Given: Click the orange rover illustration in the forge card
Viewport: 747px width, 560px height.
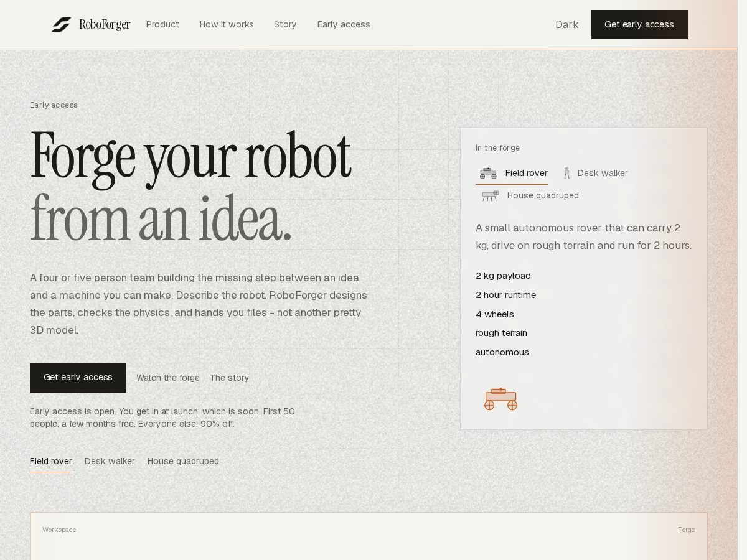Looking at the screenshot, I should point(501,399).
